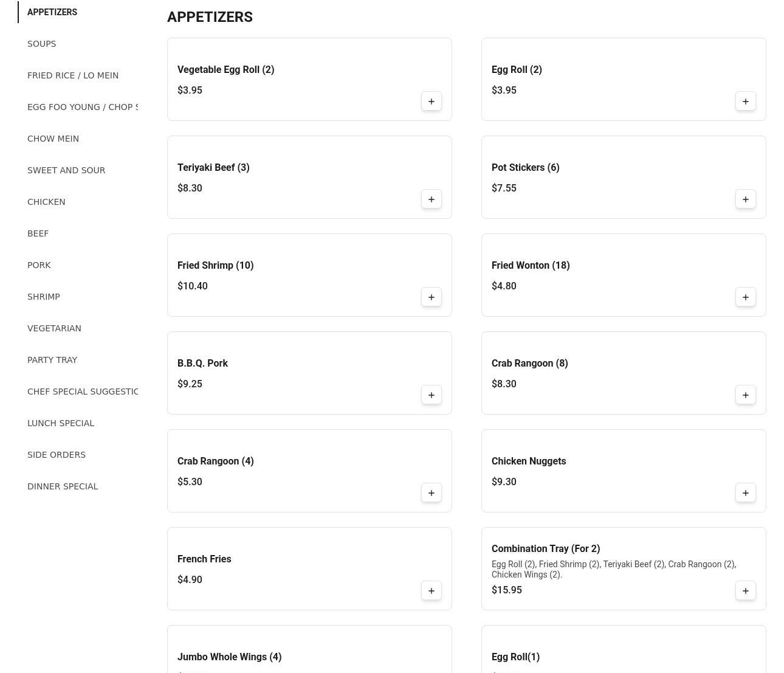Add French Fries with plus icon
The height and width of the screenshot is (673, 784).
point(432,591)
